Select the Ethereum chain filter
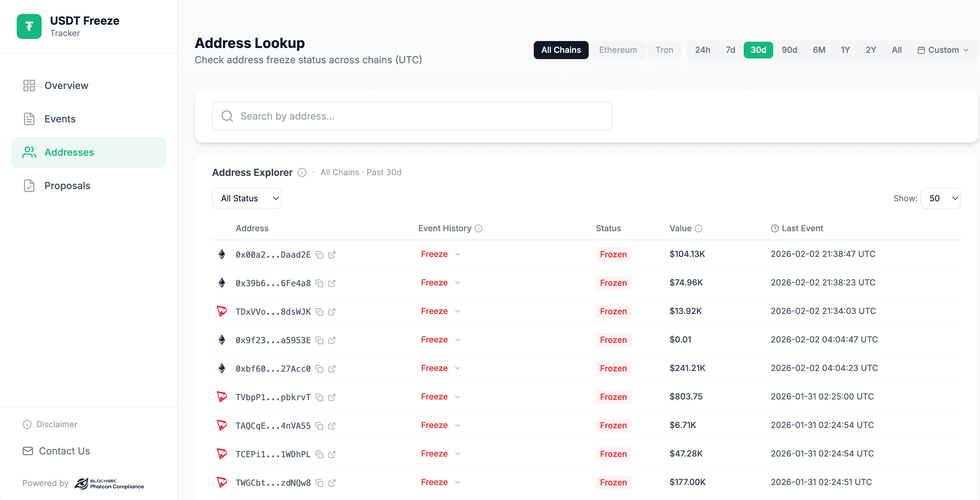980x500 pixels. (x=618, y=50)
